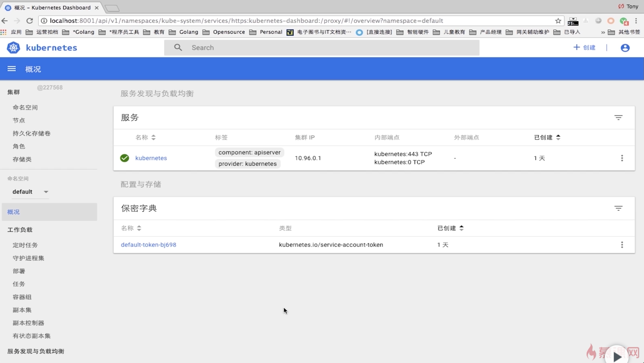This screenshot has width=644, height=363.
Task: Go to 部署 in the sidebar
Action: coord(19,271)
